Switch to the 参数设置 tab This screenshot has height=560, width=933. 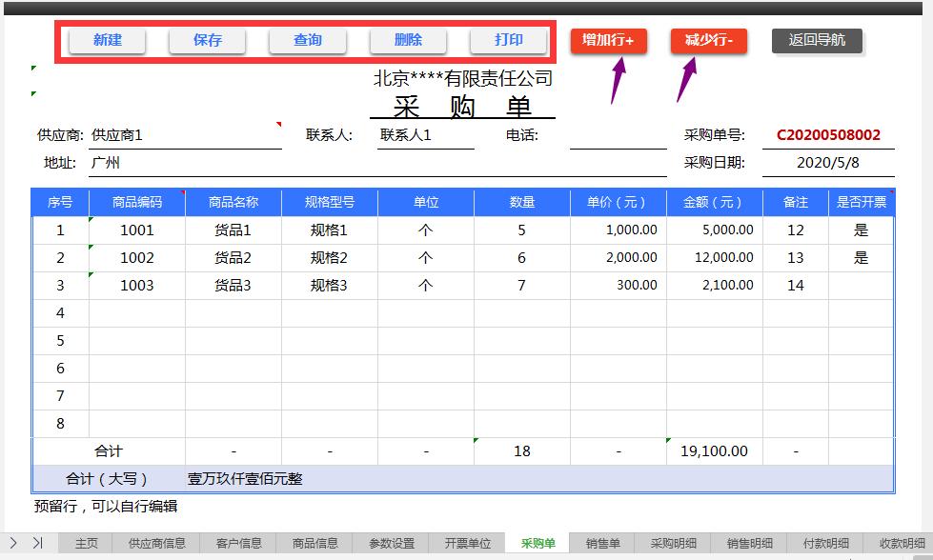392,543
